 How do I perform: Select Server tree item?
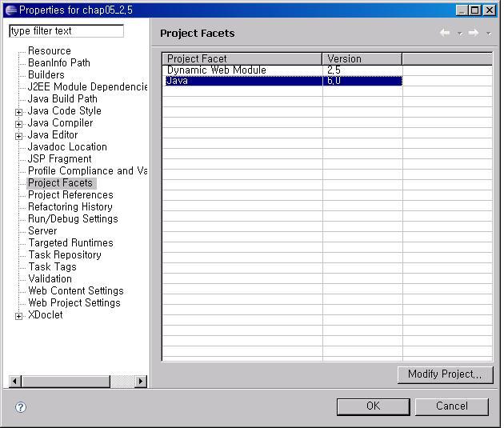pos(42,230)
